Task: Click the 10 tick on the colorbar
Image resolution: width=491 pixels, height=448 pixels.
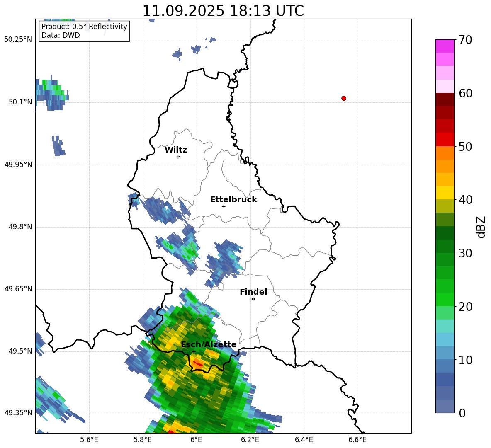Action: (x=465, y=360)
